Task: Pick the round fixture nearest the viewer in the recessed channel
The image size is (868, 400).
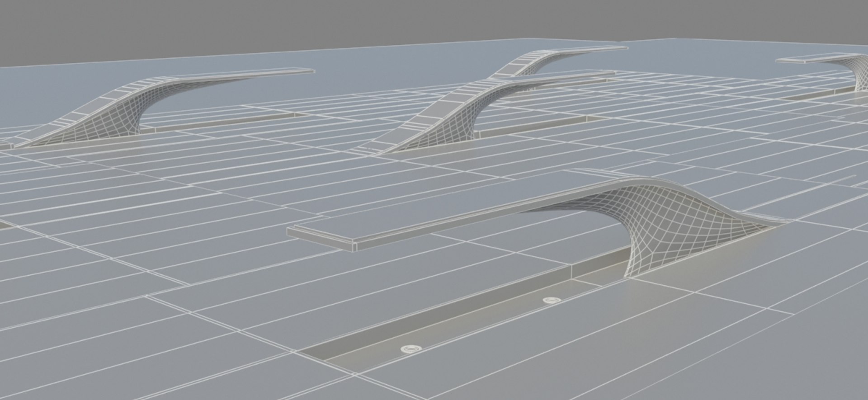Action: [411, 348]
